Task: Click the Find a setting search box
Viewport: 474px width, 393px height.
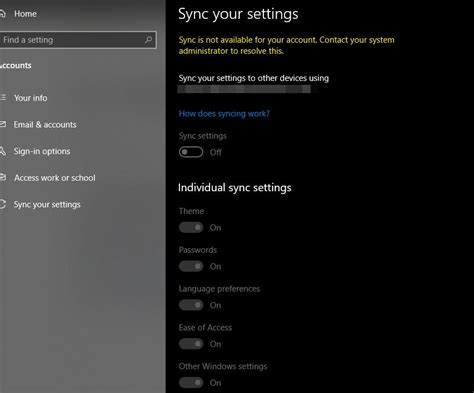Action: [x=78, y=40]
